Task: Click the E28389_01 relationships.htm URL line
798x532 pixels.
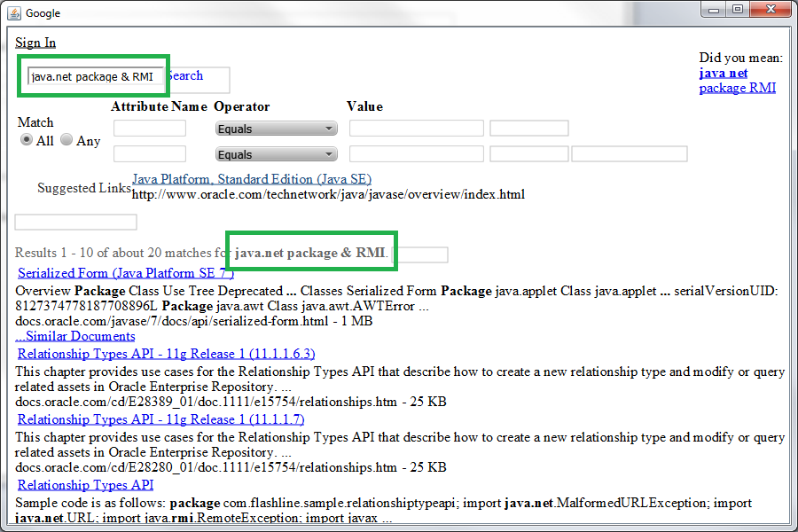Action: click(x=231, y=402)
